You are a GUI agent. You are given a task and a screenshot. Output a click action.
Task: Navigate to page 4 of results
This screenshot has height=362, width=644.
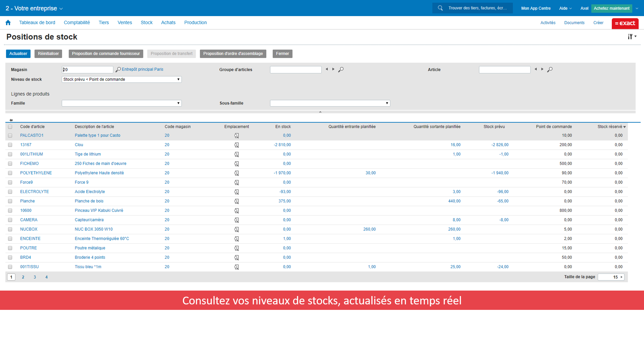coord(46,277)
